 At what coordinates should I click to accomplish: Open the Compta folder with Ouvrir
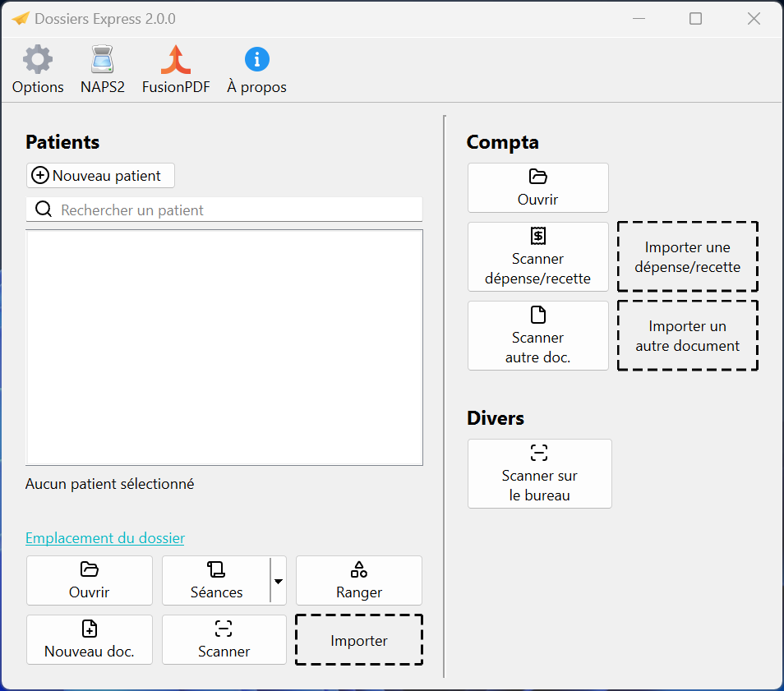tap(537, 187)
